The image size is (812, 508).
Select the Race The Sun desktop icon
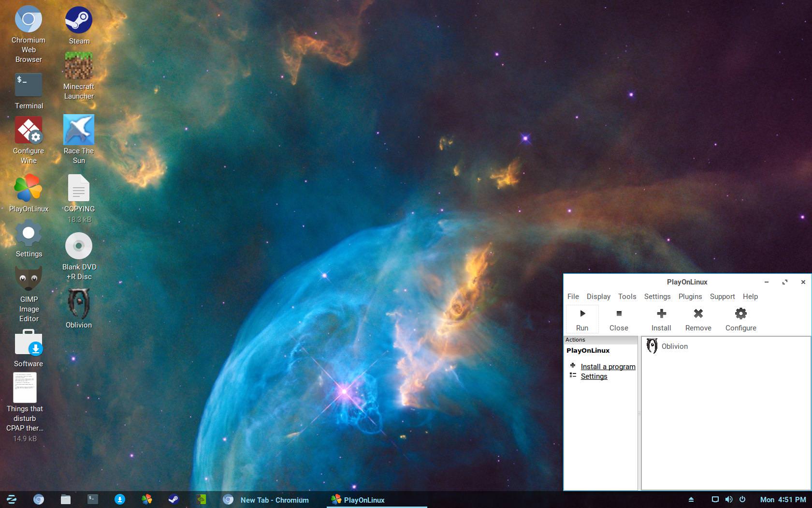click(79, 139)
